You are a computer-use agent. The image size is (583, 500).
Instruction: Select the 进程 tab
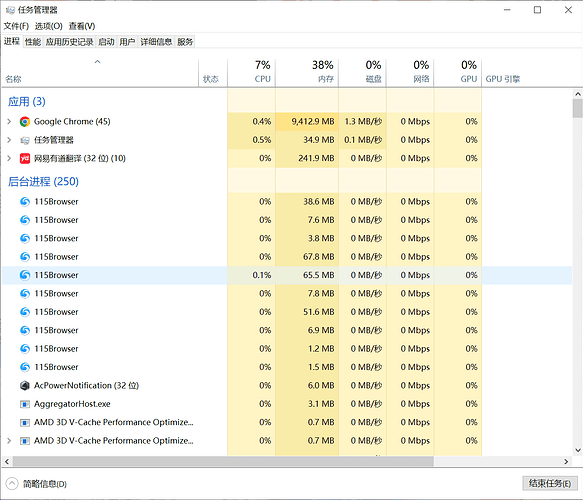click(12, 41)
